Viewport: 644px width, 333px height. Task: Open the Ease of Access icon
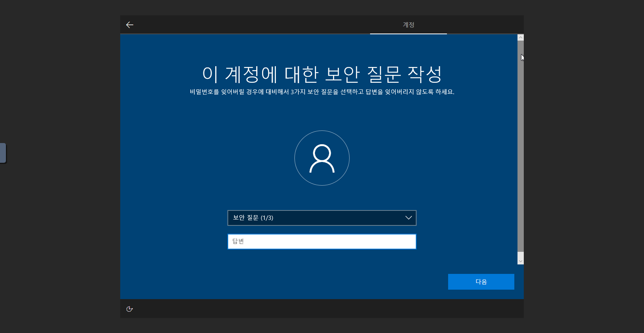coord(129,309)
